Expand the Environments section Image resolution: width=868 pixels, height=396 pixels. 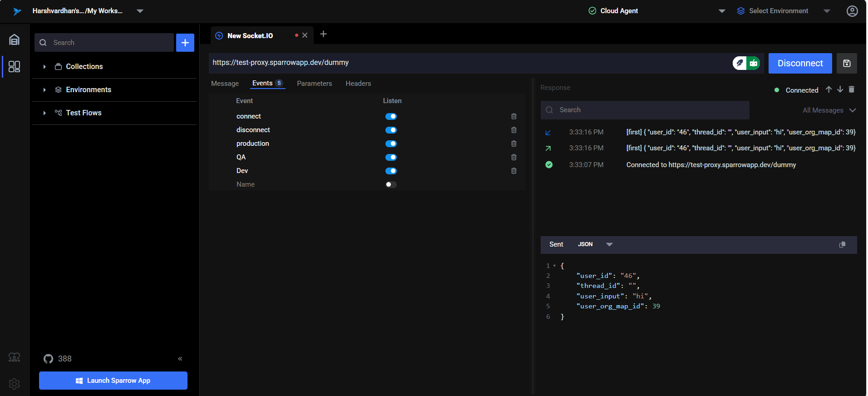(x=44, y=90)
